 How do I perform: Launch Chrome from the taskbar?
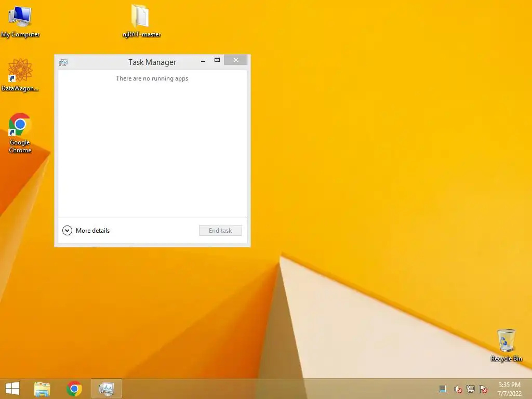(74, 389)
